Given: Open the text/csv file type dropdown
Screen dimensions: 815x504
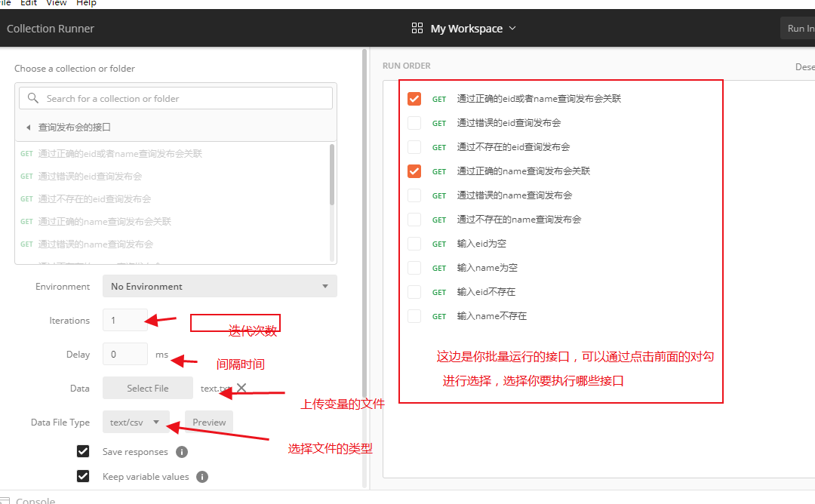Looking at the screenshot, I should (x=136, y=422).
